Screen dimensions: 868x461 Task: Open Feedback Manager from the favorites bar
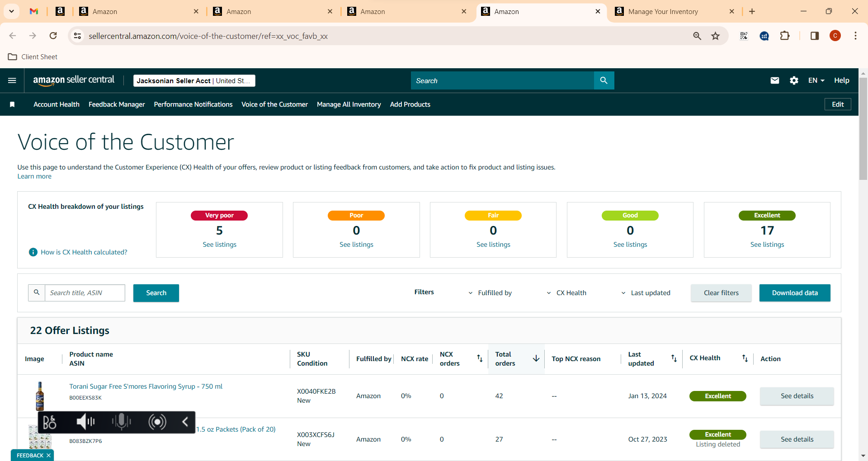[117, 104]
